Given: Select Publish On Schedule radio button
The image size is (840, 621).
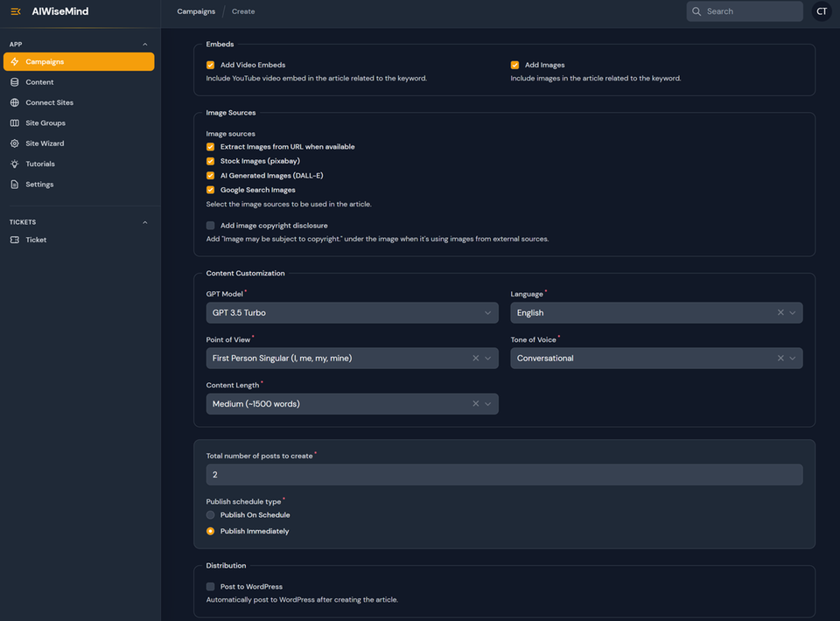Looking at the screenshot, I should click(211, 515).
